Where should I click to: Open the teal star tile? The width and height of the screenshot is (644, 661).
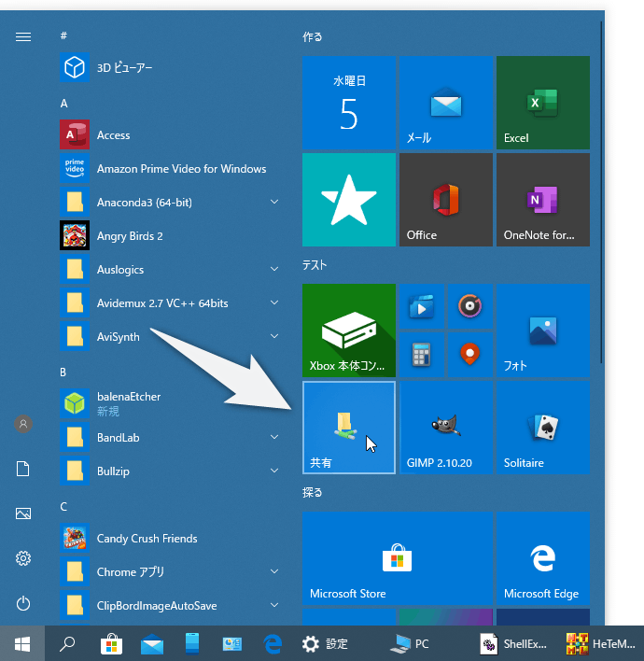click(x=349, y=200)
